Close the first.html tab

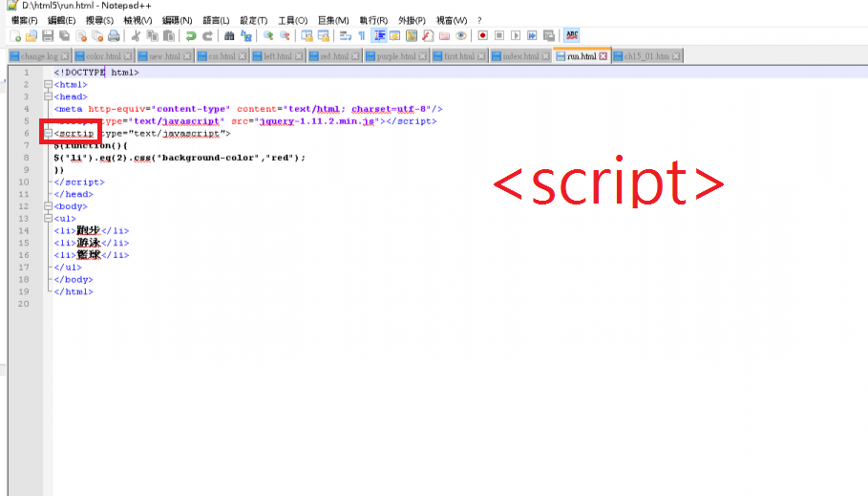point(480,56)
